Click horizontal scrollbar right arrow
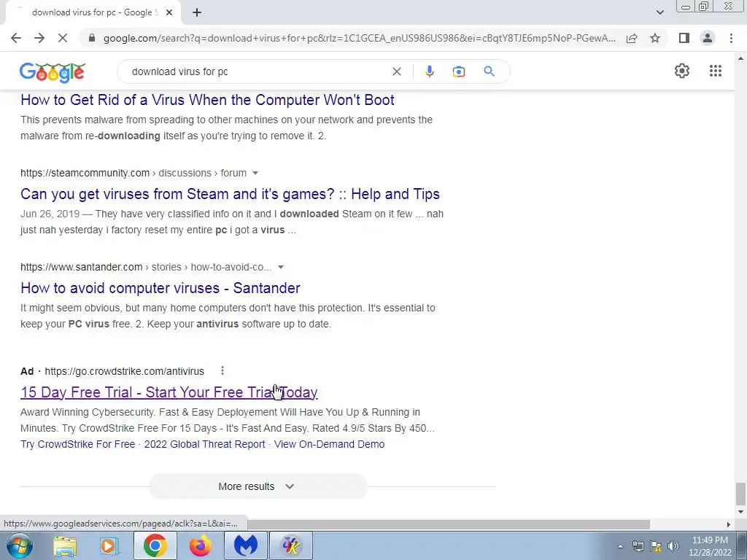Image resolution: width=747 pixels, height=560 pixels. click(729, 524)
